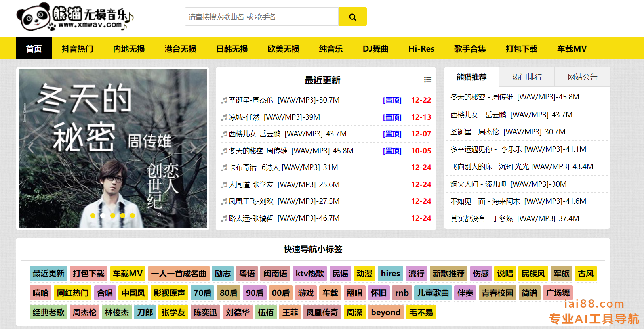Open recommended song 其实都没有 - 于冬然
This screenshot has height=329, width=644.
tap(515, 219)
